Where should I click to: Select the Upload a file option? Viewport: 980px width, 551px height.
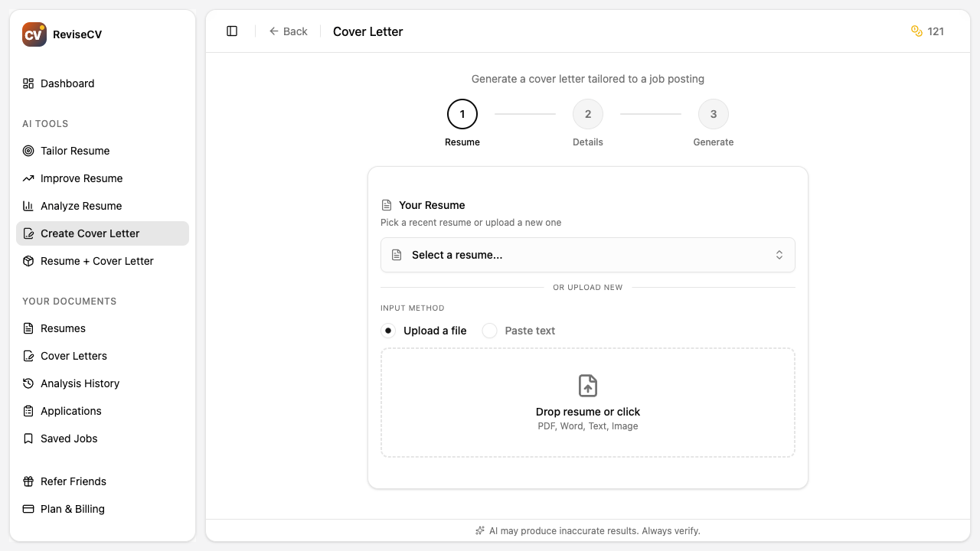(x=388, y=331)
